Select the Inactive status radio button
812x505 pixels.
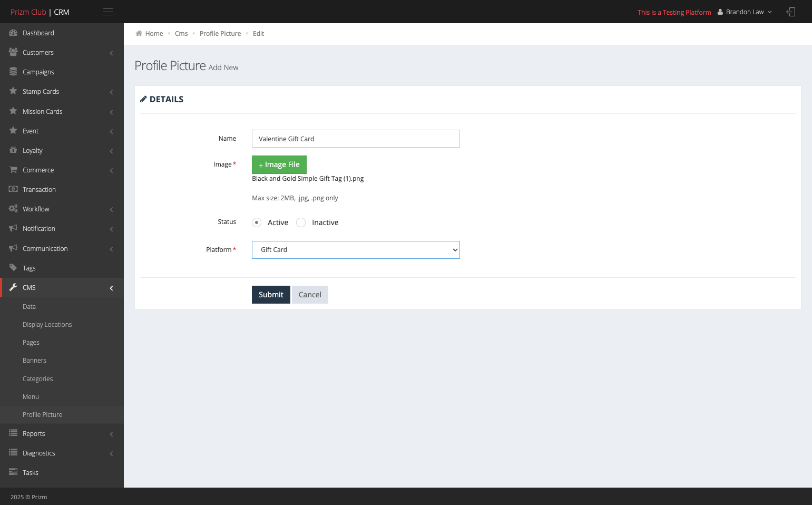[301, 222]
